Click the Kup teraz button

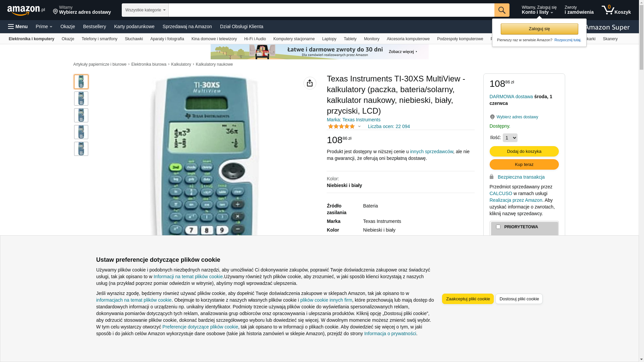(x=524, y=164)
